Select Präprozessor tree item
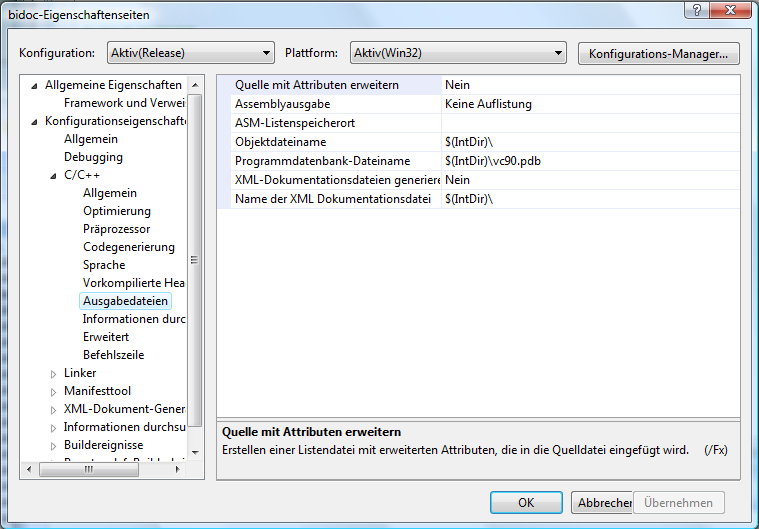The height and width of the screenshot is (529, 759). coord(116,229)
